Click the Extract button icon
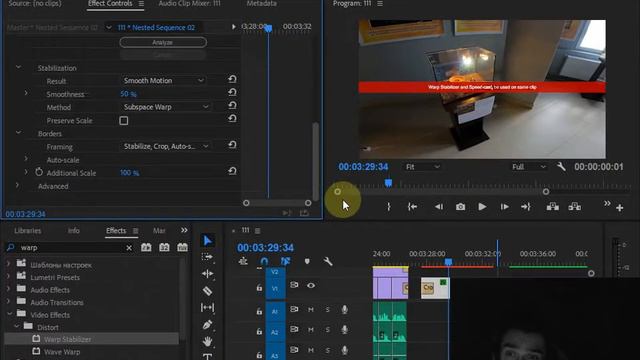This screenshot has height=360, width=640. tap(575, 207)
